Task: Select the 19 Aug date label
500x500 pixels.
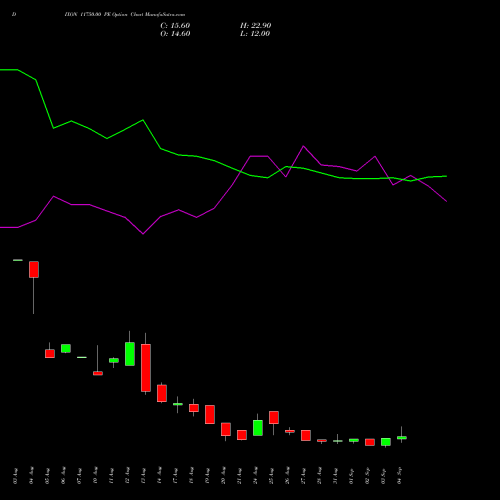Action: point(208,476)
